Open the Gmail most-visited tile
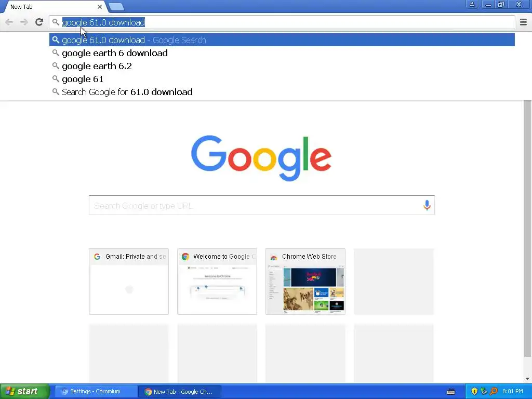The width and height of the screenshot is (532, 399). [129, 282]
